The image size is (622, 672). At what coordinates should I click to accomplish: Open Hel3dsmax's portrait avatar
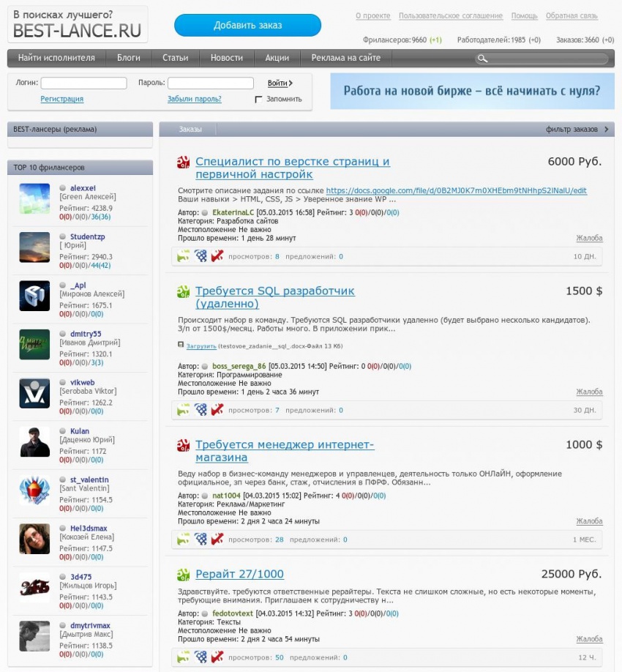[34, 539]
